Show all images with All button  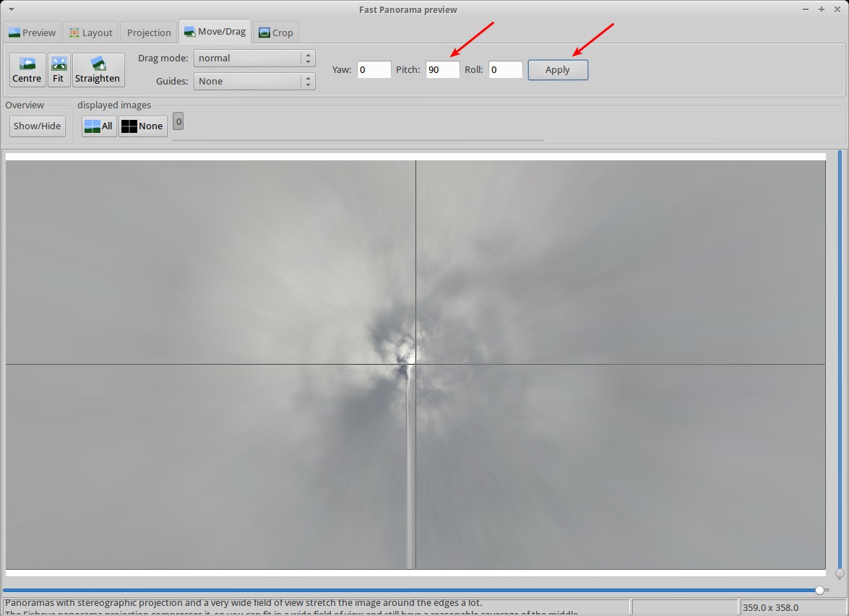(99, 126)
